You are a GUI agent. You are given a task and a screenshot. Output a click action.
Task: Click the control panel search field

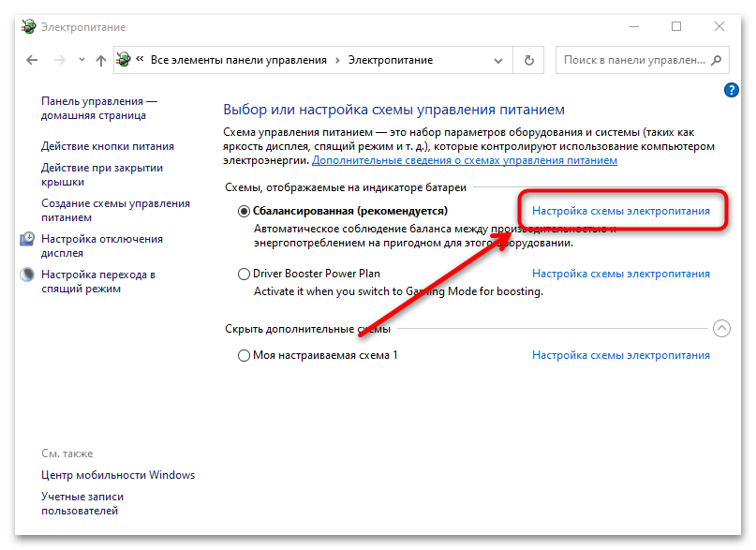632,60
